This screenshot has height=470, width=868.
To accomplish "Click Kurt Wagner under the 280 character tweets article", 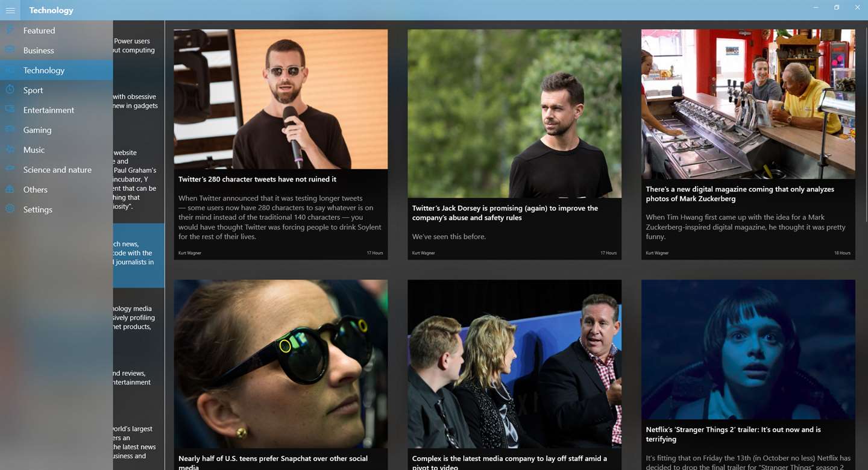I will pos(190,253).
